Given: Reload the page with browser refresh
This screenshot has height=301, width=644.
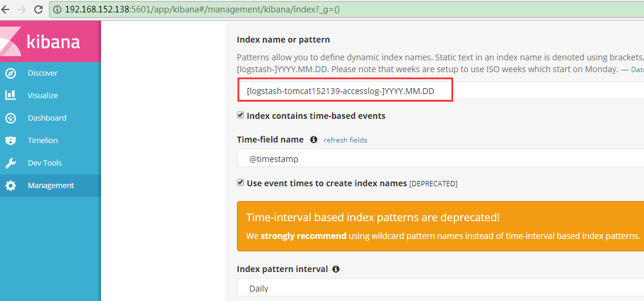Looking at the screenshot, I should (38, 9).
